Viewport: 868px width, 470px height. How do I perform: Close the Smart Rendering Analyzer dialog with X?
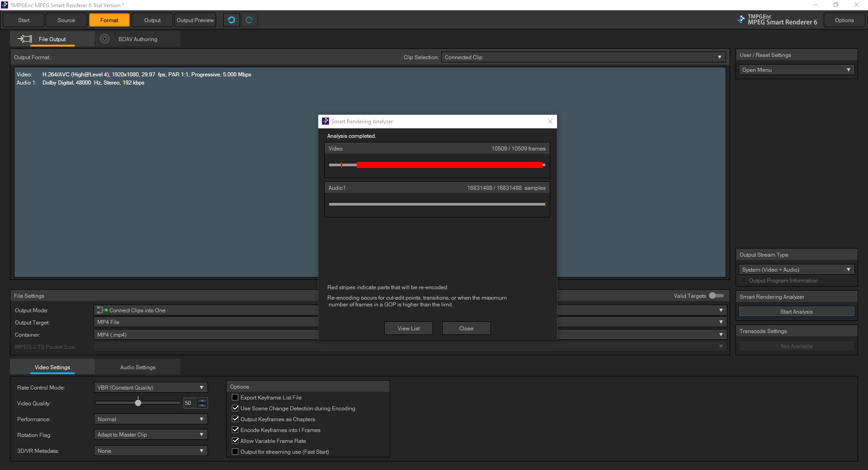click(x=550, y=121)
